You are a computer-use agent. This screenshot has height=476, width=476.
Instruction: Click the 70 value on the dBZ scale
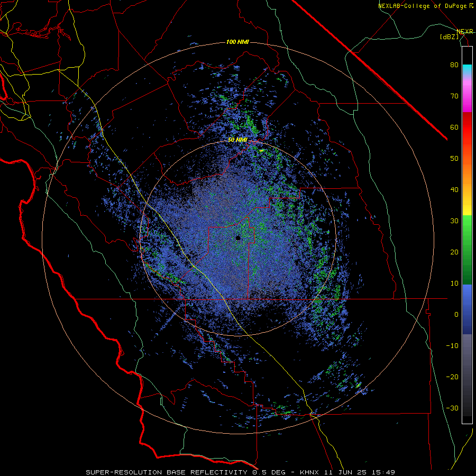pos(454,96)
